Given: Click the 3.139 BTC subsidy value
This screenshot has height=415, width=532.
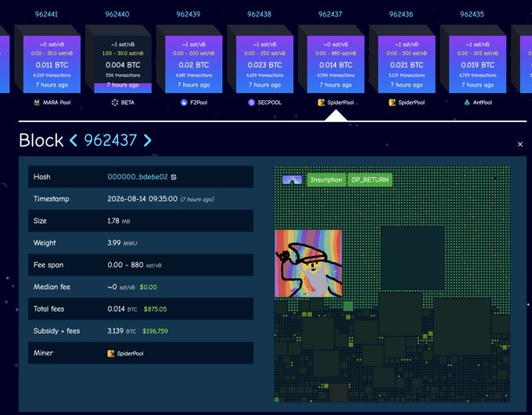Looking at the screenshot, I should click(x=121, y=331).
